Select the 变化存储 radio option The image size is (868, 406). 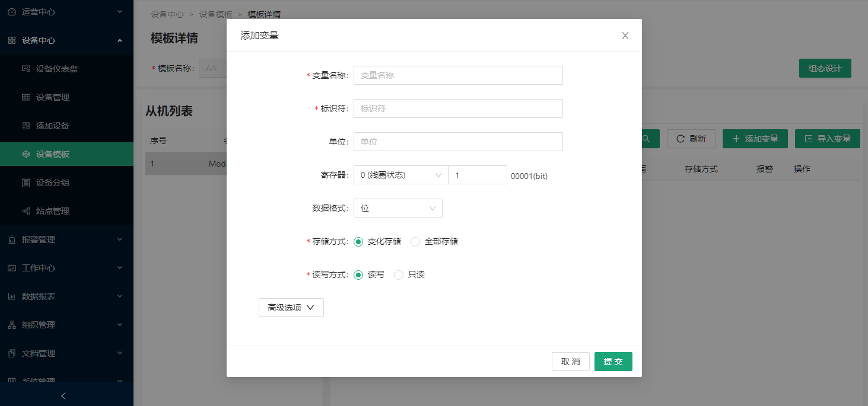click(x=358, y=242)
